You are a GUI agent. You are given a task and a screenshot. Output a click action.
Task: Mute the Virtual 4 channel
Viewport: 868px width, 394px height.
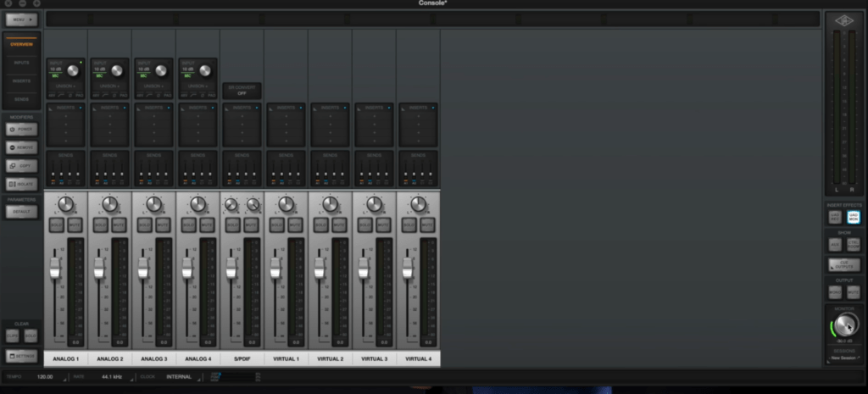(x=427, y=225)
